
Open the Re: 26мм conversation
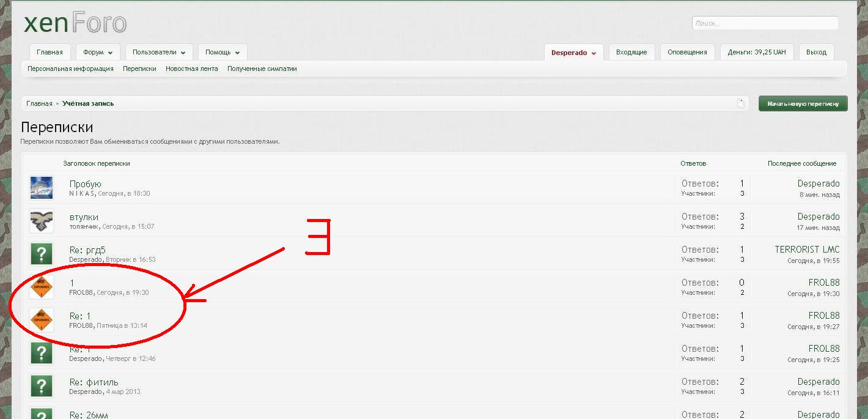(89, 415)
